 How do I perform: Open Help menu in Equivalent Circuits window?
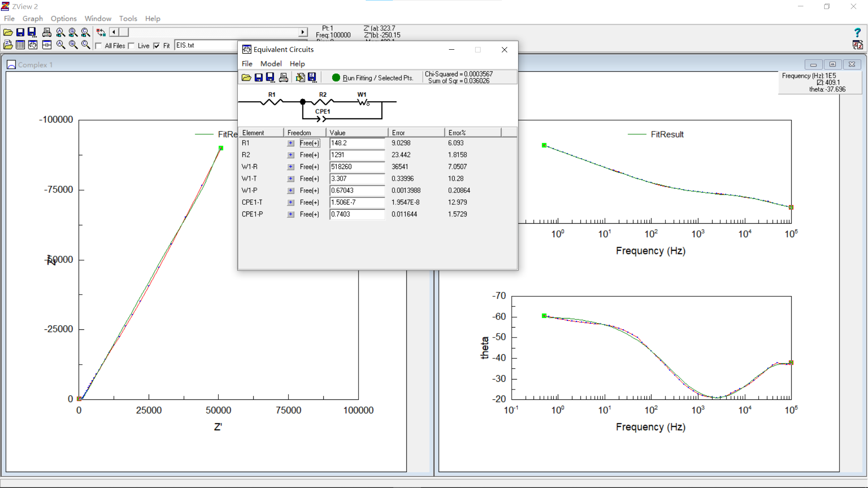[x=297, y=64]
